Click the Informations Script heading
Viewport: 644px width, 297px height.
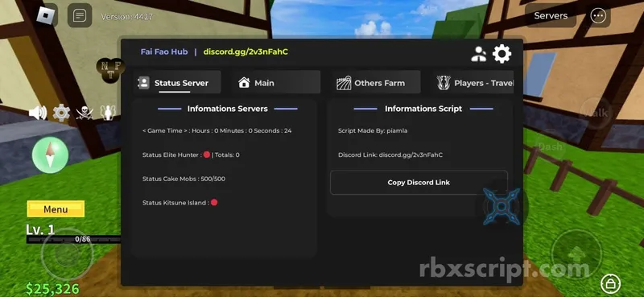pyautogui.click(x=423, y=109)
